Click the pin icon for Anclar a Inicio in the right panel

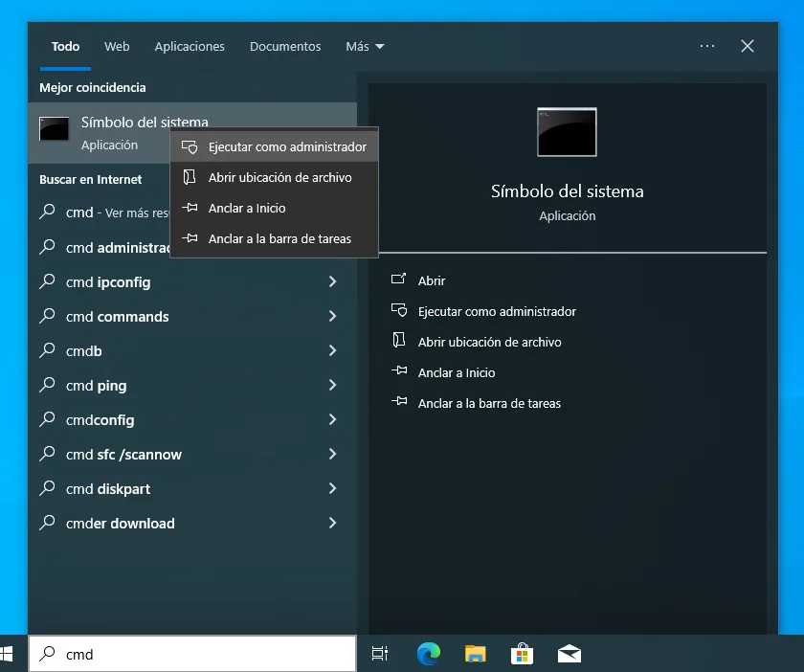click(399, 370)
